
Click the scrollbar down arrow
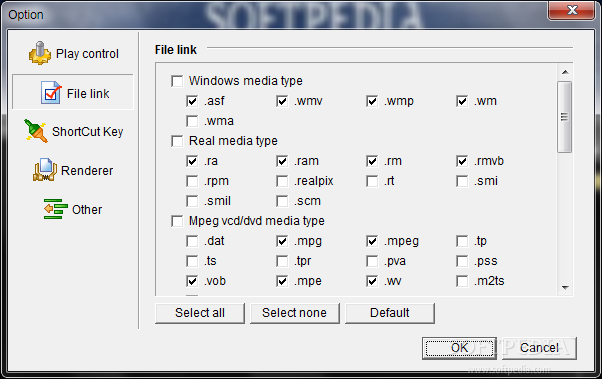pyautogui.click(x=565, y=288)
